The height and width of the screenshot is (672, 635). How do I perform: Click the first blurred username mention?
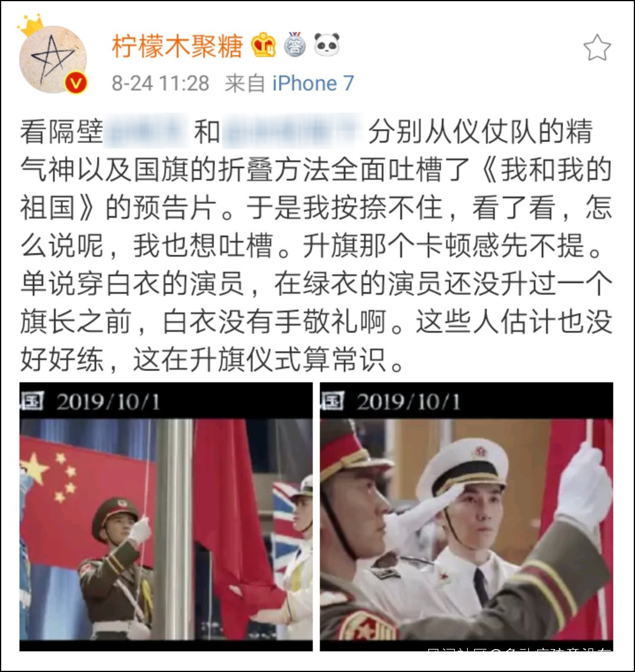coord(147,131)
